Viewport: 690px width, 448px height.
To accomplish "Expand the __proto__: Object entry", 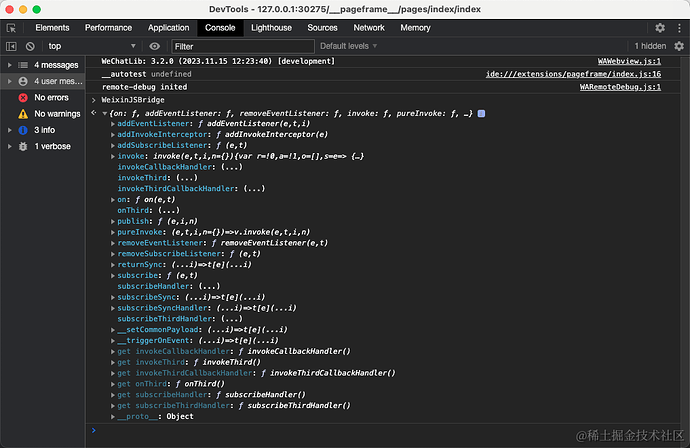I will pyautogui.click(x=113, y=417).
